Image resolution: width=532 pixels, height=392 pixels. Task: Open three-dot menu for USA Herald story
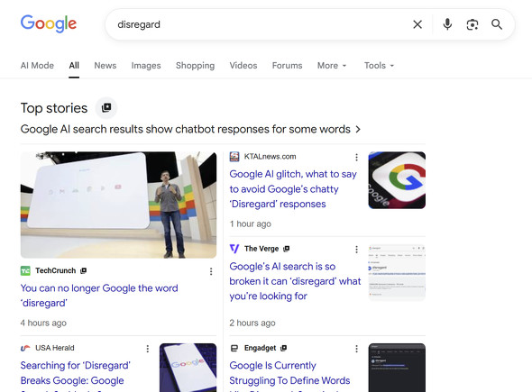(x=148, y=349)
